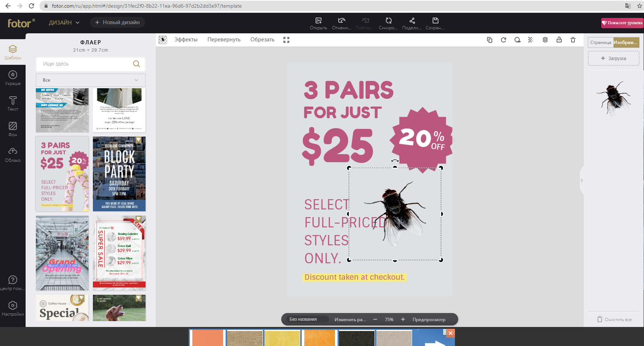
Task: Click the magic cutout icon left of Эффекты
Action: (163, 40)
